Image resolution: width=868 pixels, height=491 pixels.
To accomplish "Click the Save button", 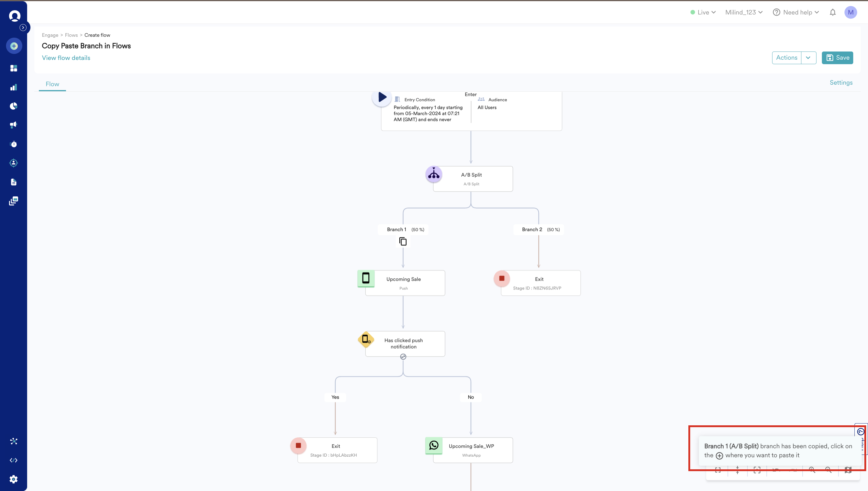I will click(837, 58).
